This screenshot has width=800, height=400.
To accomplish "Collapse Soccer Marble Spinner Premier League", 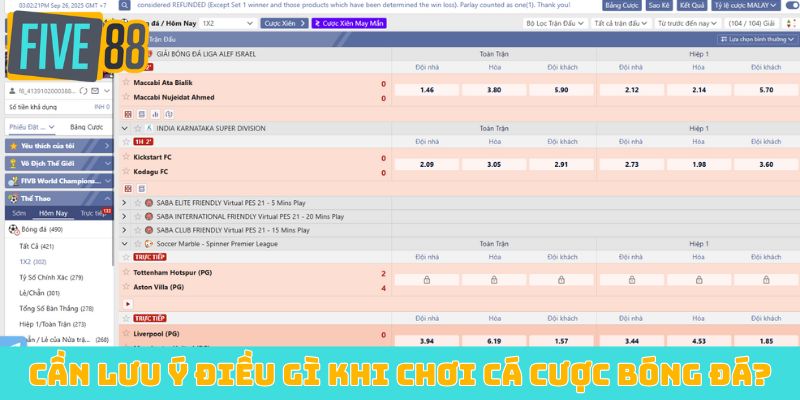I will (124, 244).
